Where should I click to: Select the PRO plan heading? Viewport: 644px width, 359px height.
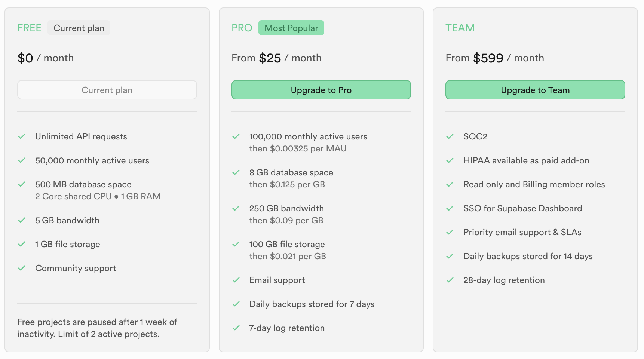point(242,28)
